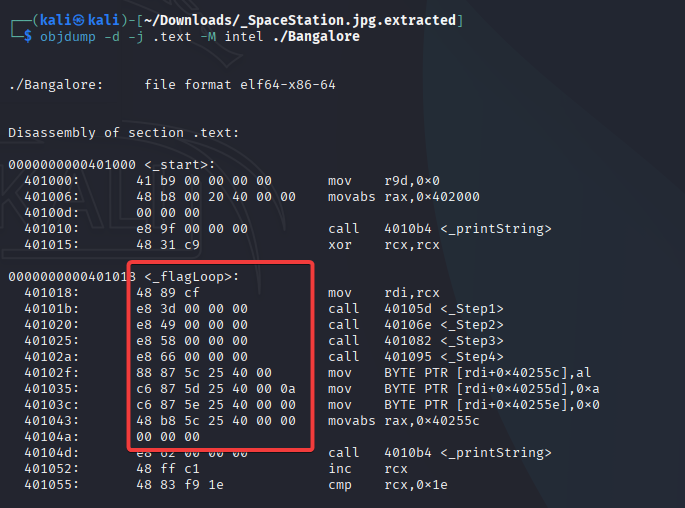Click the cmp rcx,0x1e instruction
Viewport: 685px width, 508px height.
(x=388, y=485)
